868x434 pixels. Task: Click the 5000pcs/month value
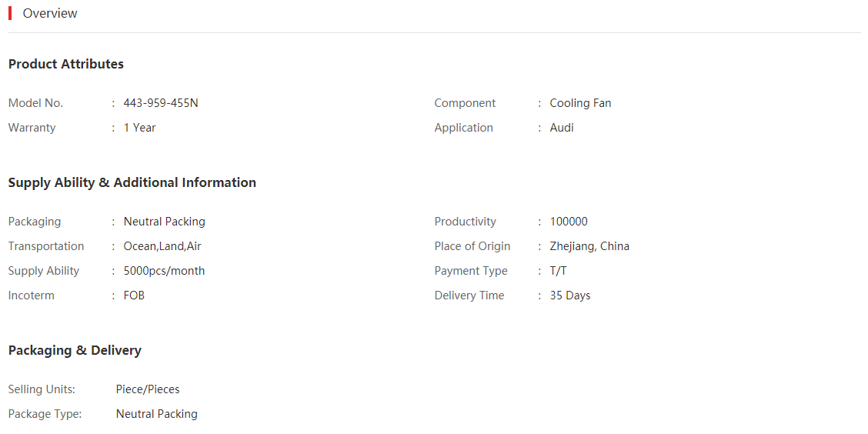(164, 271)
